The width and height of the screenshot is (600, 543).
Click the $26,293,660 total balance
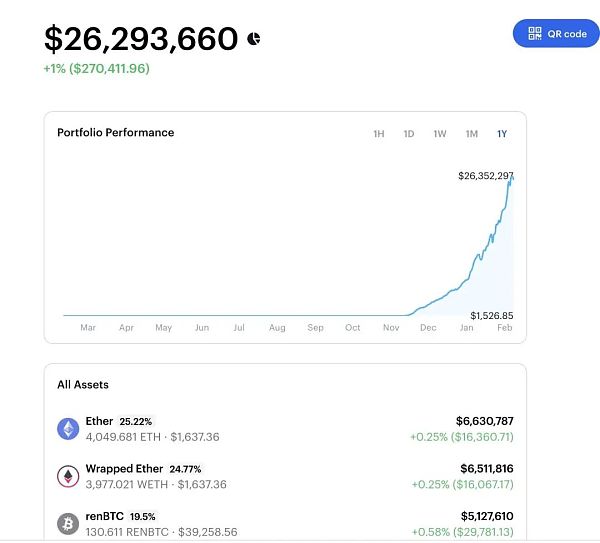pyautogui.click(x=141, y=39)
